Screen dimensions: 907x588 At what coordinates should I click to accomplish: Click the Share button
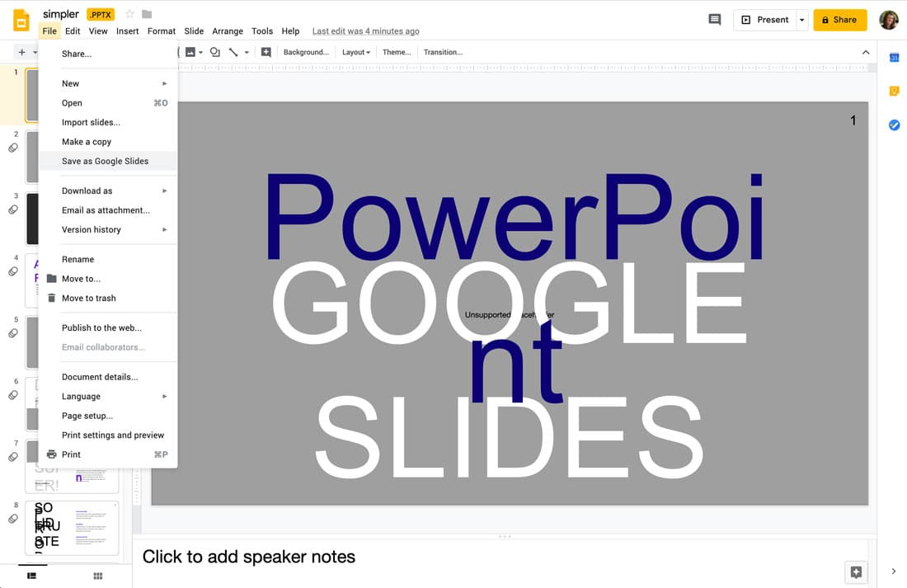[x=839, y=18]
